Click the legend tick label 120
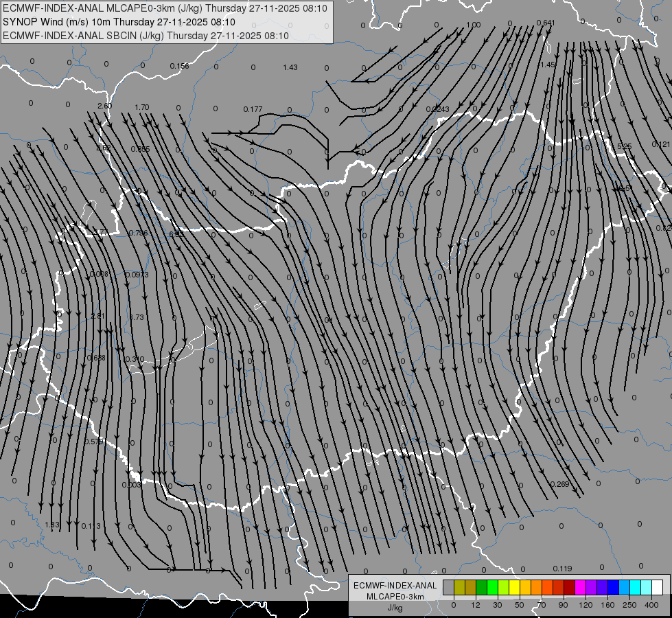This screenshot has width=672, height=618. click(x=586, y=605)
